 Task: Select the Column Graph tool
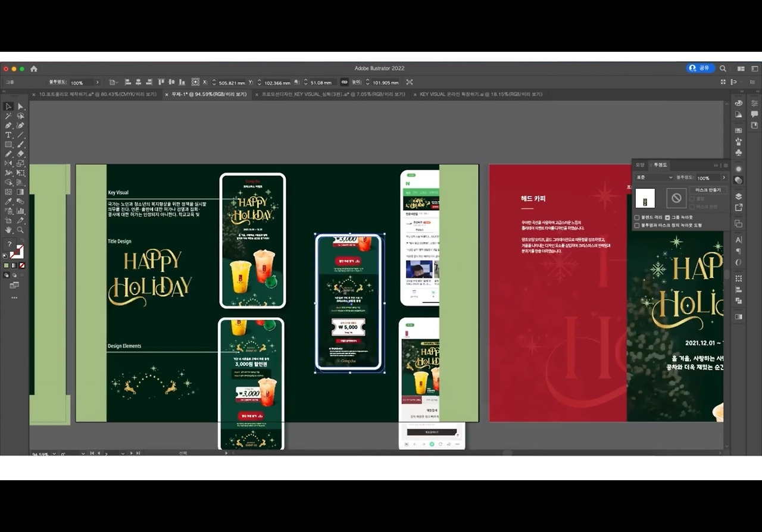click(20, 211)
